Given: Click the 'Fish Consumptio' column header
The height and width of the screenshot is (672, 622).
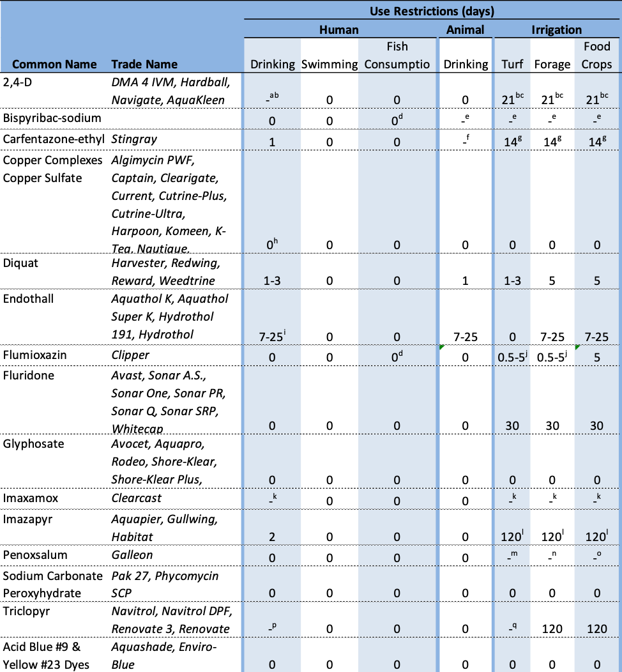Looking at the screenshot, I should click(397, 56).
